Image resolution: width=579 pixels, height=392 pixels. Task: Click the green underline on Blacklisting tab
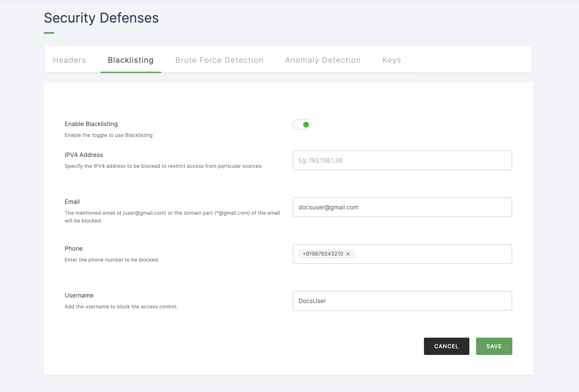click(131, 72)
